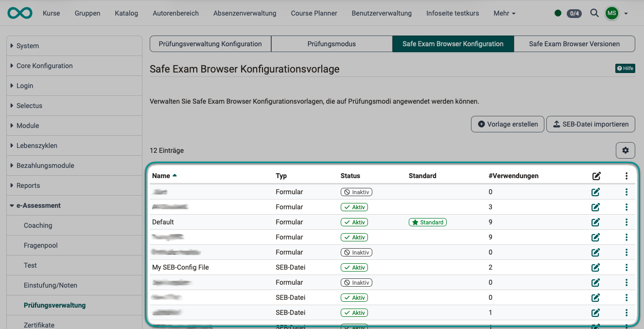Screen dimensions: 644x329
Task: Expand Core Konfiguration section
Action: (74, 66)
